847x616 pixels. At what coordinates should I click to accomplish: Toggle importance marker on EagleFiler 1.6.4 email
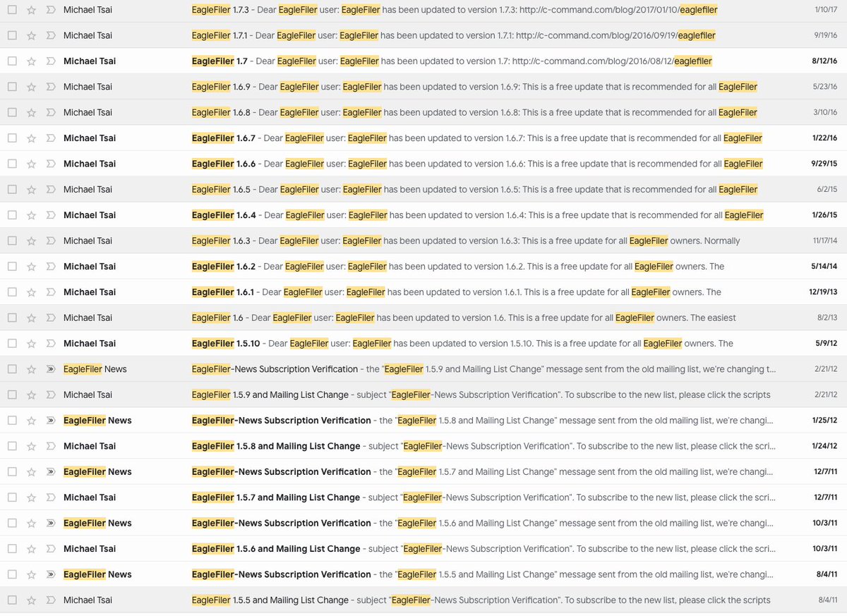click(50, 215)
